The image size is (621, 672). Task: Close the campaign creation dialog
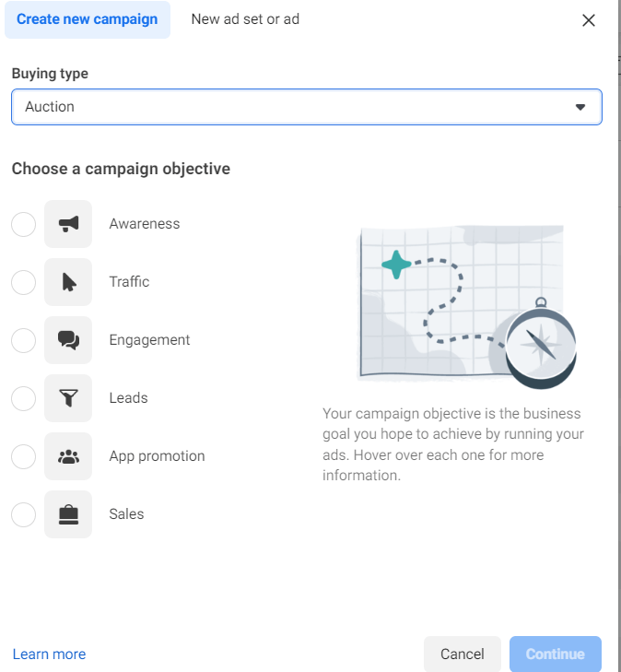click(589, 20)
